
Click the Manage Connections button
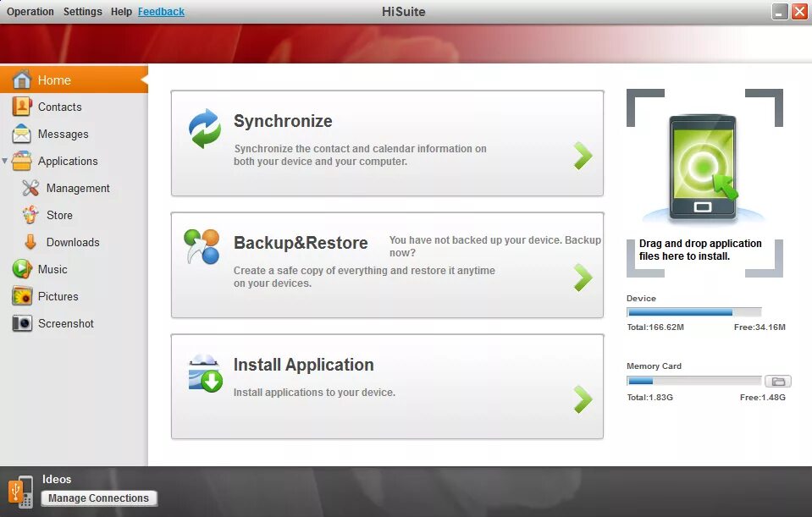coord(99,498)
